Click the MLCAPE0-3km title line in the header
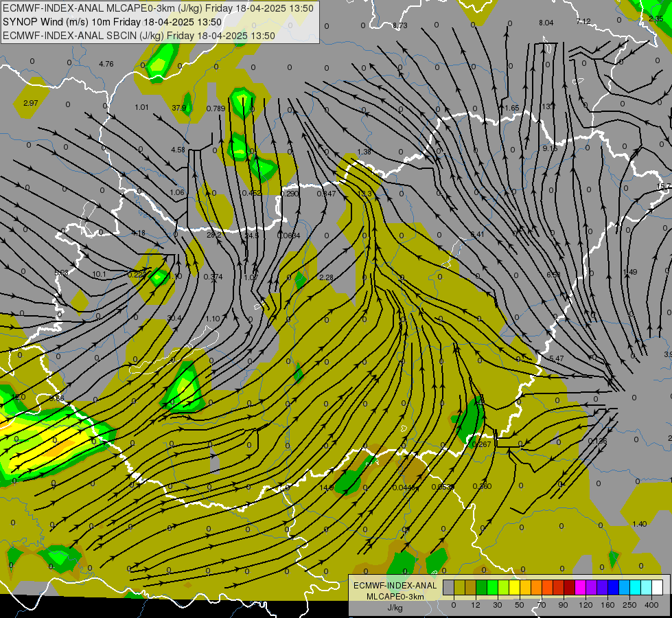The width and height of the screenshot is (672, 618). tap(158, 8)
